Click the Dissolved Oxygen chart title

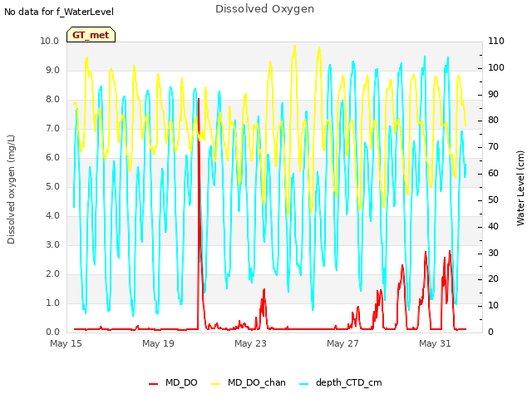pos(264,9)
